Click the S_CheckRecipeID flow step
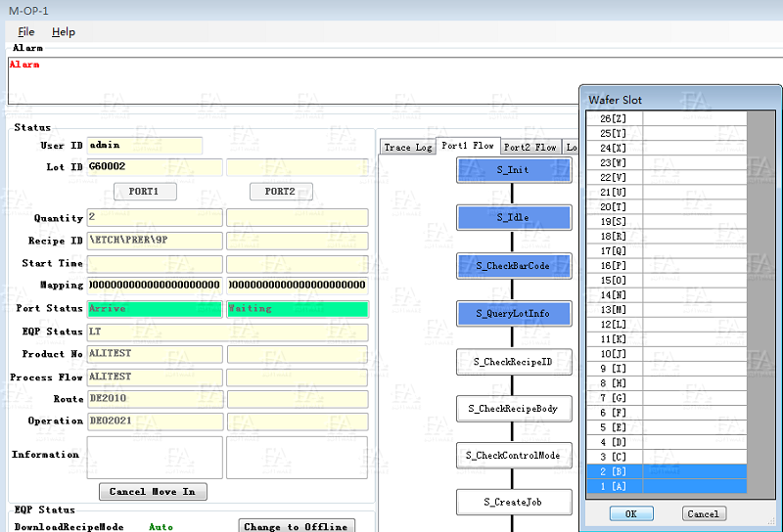The image size is (783, 532). [x=514, y=361]
